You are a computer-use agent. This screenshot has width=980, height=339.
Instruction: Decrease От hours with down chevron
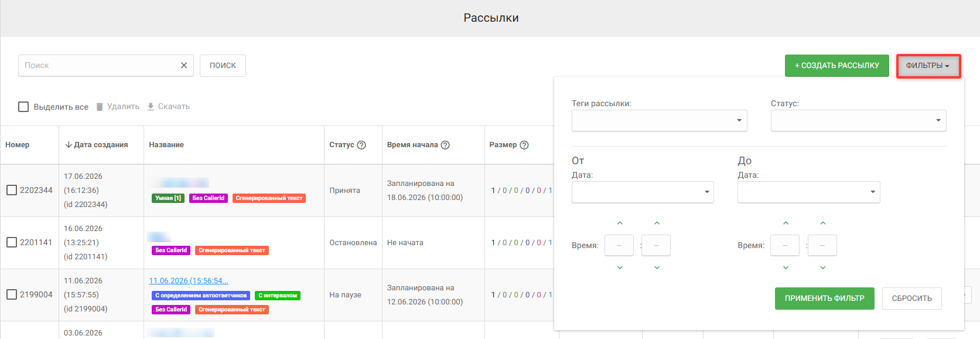click(620, 267)
